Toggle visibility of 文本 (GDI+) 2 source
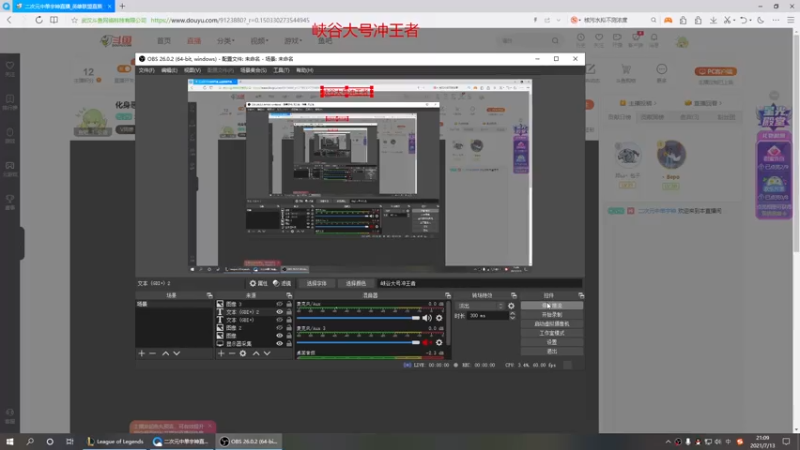The image size is (800, 450). [x=279, y=312]
